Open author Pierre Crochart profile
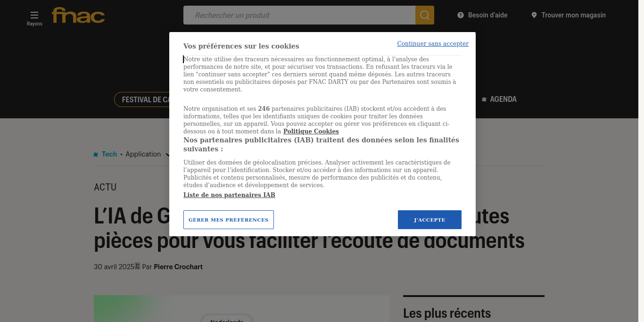Viewport: 644px width, 322px height. click(x=178, y=267)
